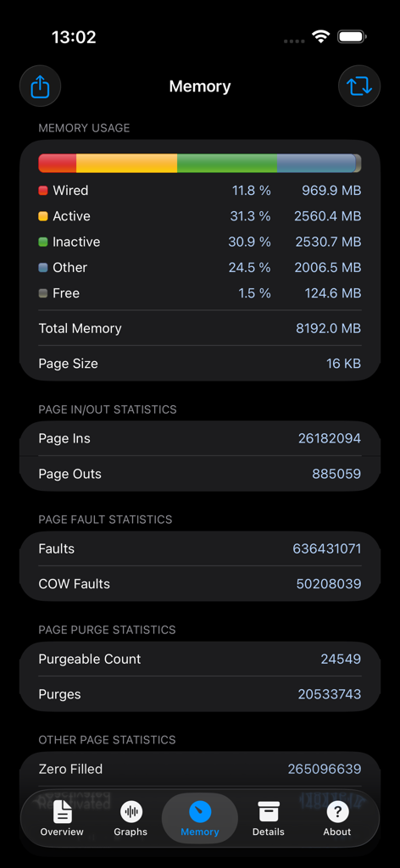
Task: Click the 11.8 % wired percentage
Action: tap(252, 191)
